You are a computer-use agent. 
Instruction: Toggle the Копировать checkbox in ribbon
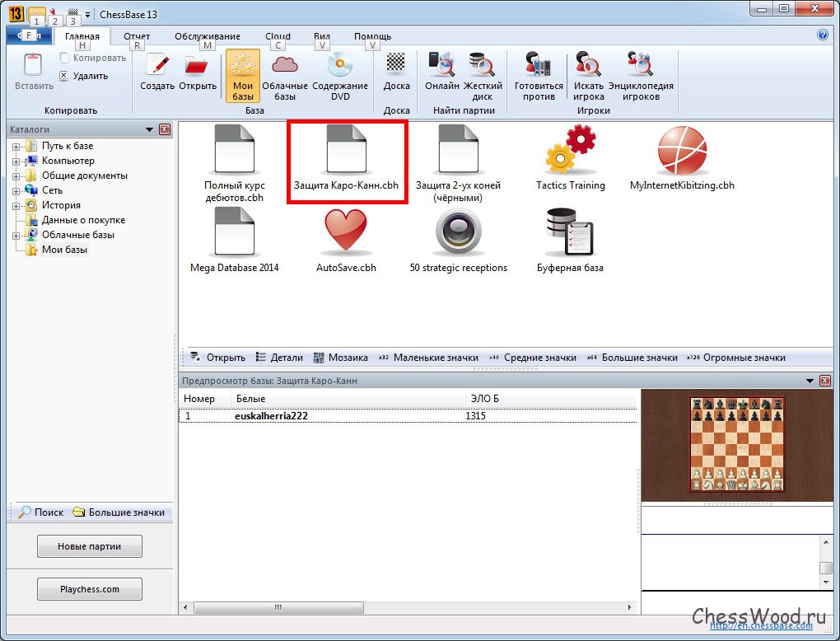tap(64, 58)
